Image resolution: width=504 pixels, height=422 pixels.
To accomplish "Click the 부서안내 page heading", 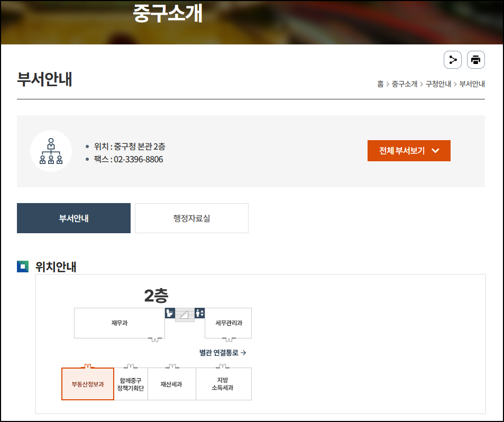I will pyautogui.click(x=44, y=79).
